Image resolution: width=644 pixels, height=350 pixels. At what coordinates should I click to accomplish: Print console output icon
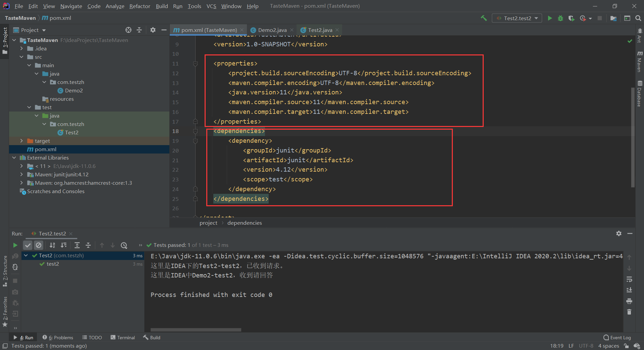tap(629, 301)
